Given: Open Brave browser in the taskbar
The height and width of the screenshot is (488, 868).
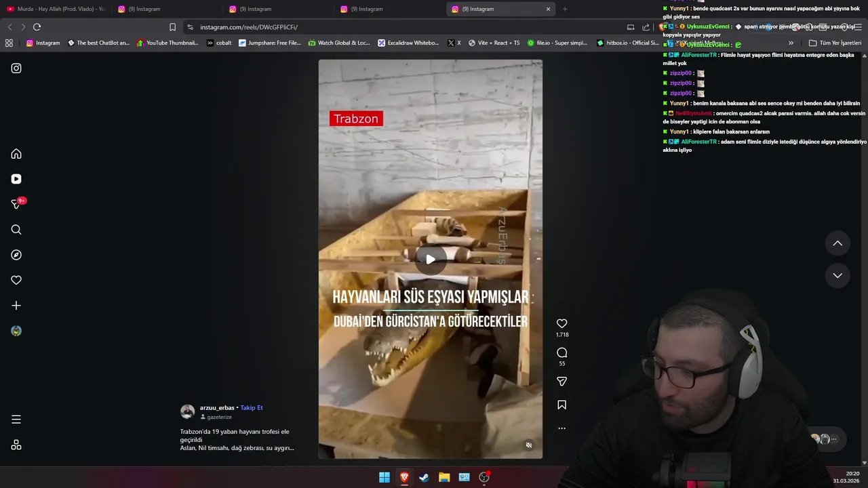Looking at the screenshot, I should [x=404, y=477].
